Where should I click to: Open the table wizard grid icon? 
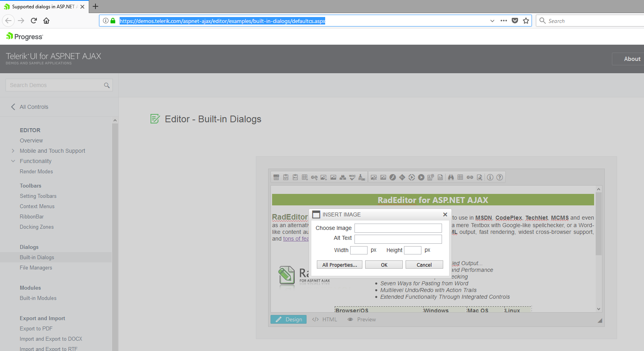pyautogui.click(x=460, y=177)
